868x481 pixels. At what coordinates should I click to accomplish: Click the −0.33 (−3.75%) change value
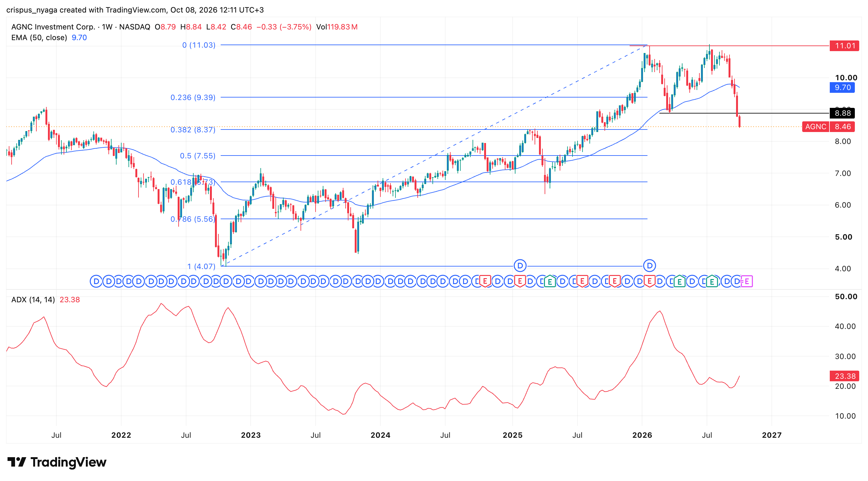pyautogui.click(x=284, y=27)
